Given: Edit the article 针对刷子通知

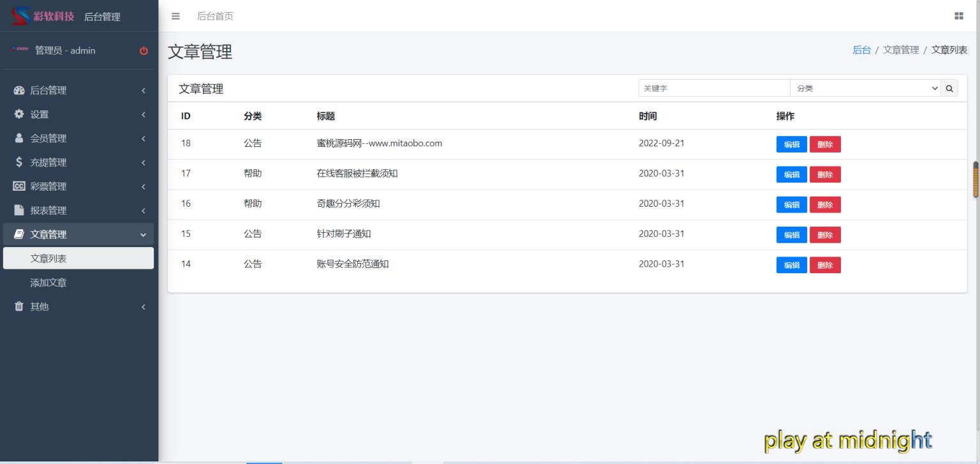Looking at the screenshot, I should 791,234.
